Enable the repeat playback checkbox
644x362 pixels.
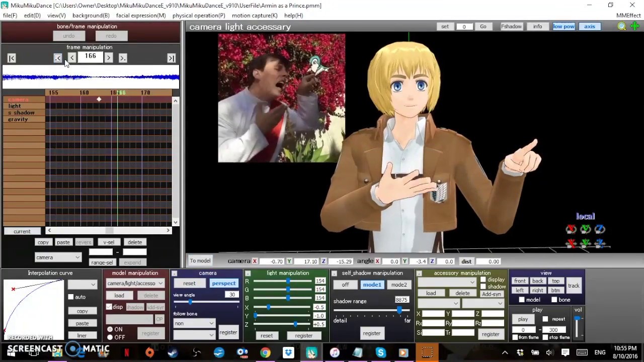545,319
